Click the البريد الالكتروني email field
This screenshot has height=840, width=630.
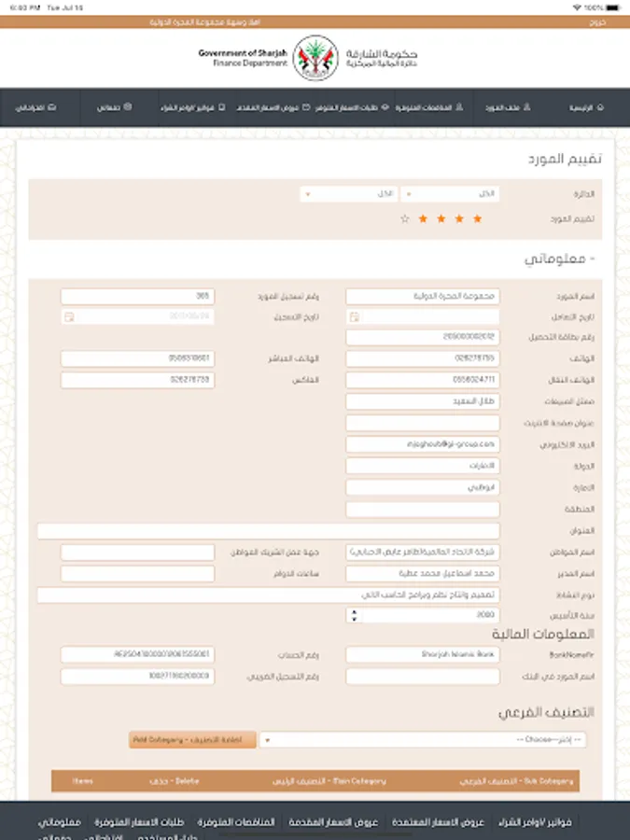423,444
